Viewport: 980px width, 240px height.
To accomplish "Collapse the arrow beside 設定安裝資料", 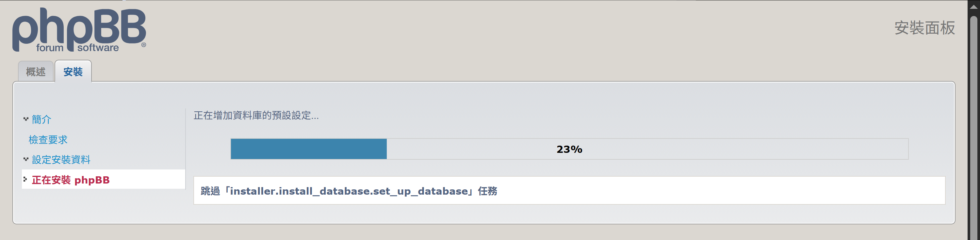I will tap(25, 159).
